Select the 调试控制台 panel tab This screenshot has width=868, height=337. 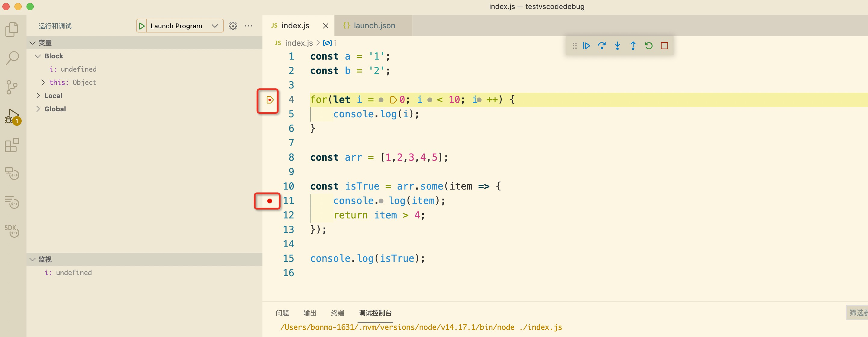point(375,313)
